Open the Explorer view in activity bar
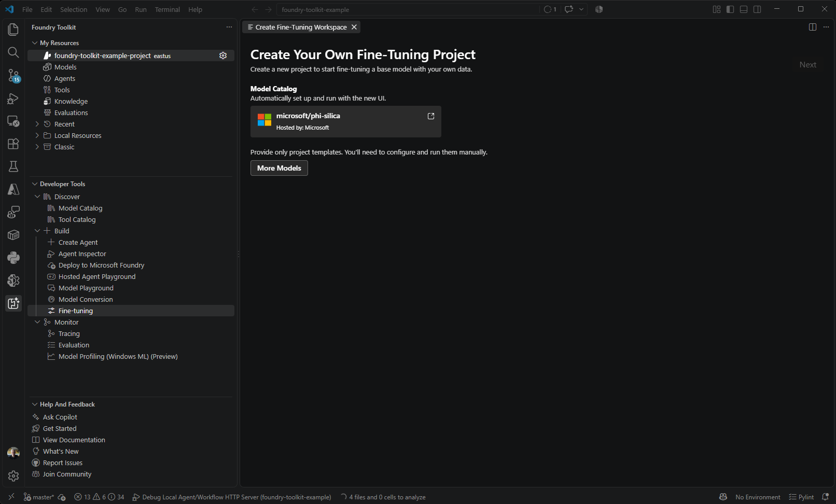This screenshot has height=504, width=836. tap(13, 30)
